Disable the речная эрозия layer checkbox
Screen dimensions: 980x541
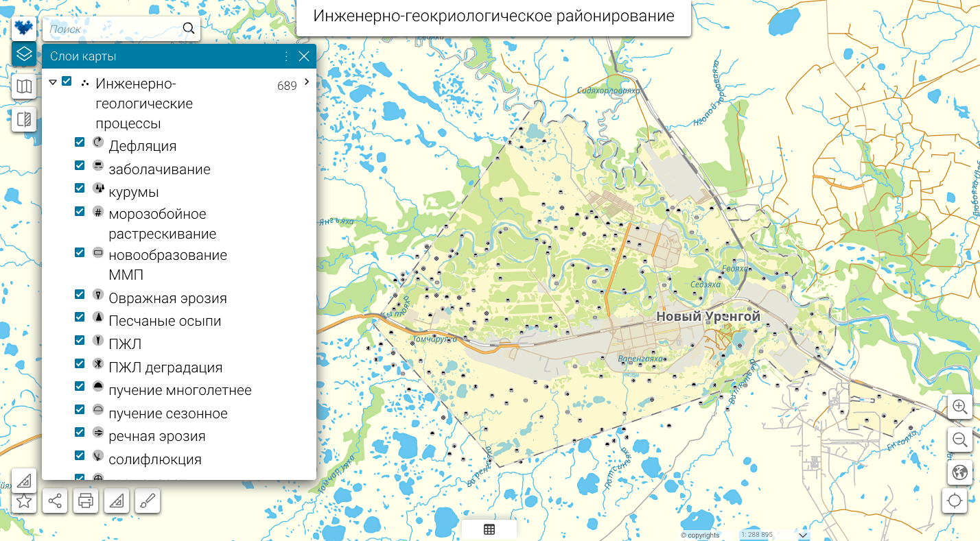click(x=80, y=432)
